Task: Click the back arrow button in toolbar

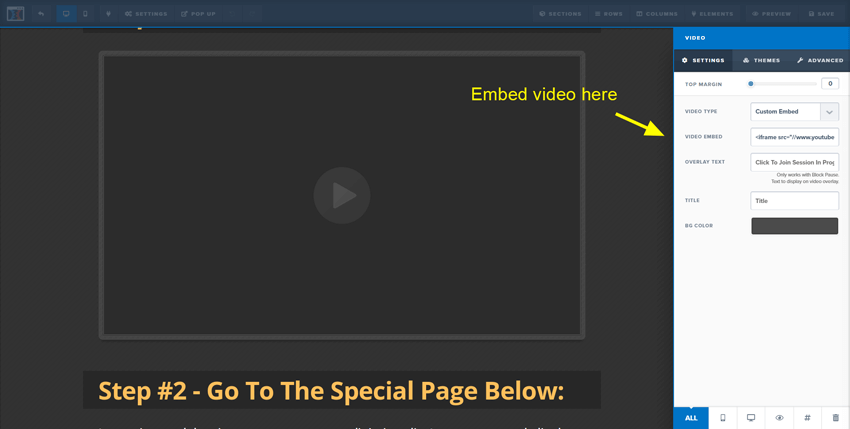Action: tap(41, 14)
